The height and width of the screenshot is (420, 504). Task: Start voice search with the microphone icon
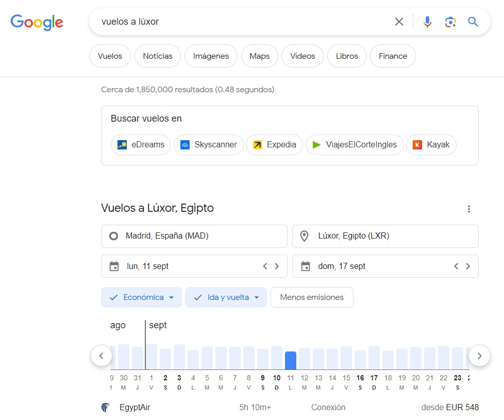[427, 22]
